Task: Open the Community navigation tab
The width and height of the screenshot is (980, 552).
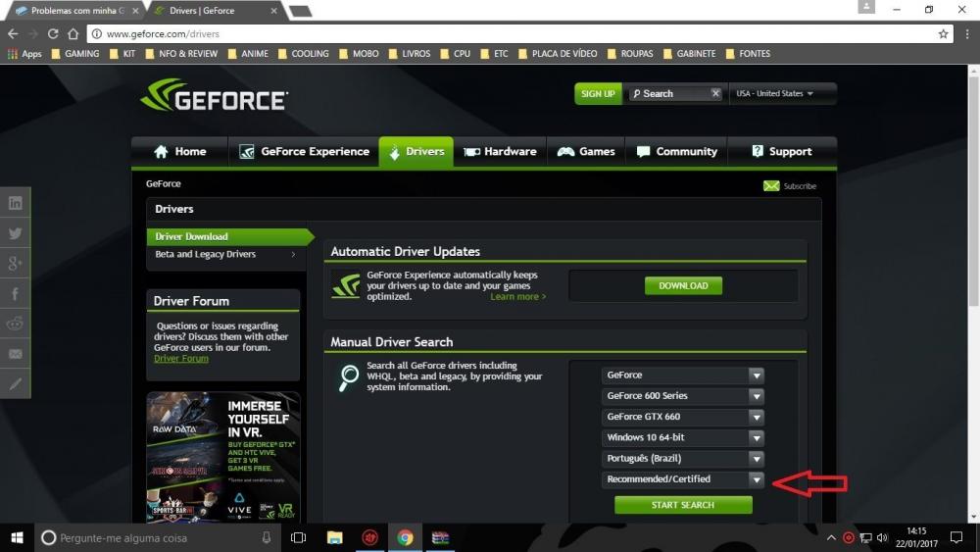Action: 676,152
